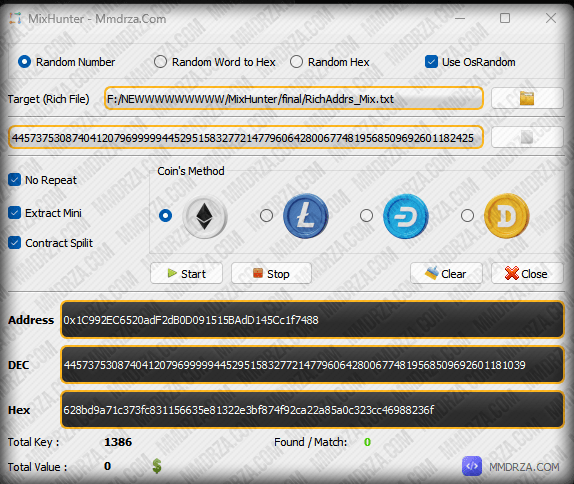The image size is (574, 484).
Task: Stop the running search
Action: click(271, 273)
